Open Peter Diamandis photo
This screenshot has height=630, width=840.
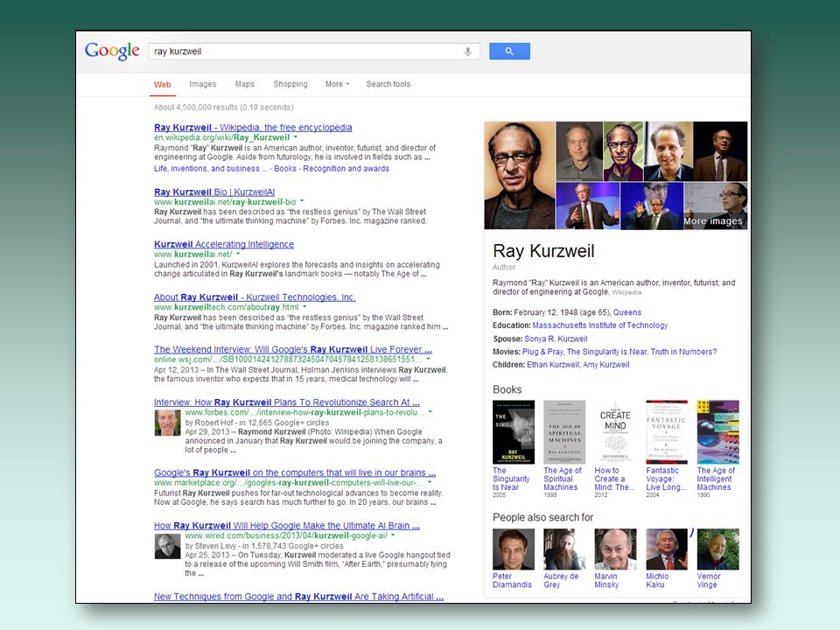(x=514, y=549)
